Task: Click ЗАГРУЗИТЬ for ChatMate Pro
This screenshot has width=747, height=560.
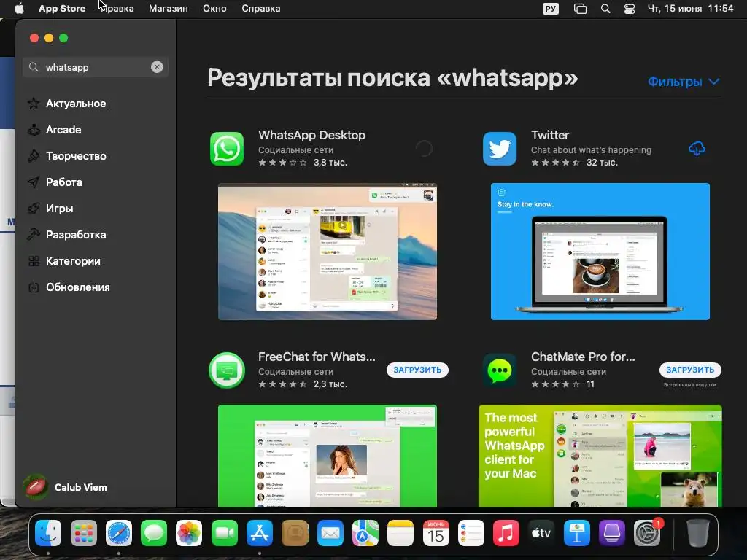Action: coord(690,370)
